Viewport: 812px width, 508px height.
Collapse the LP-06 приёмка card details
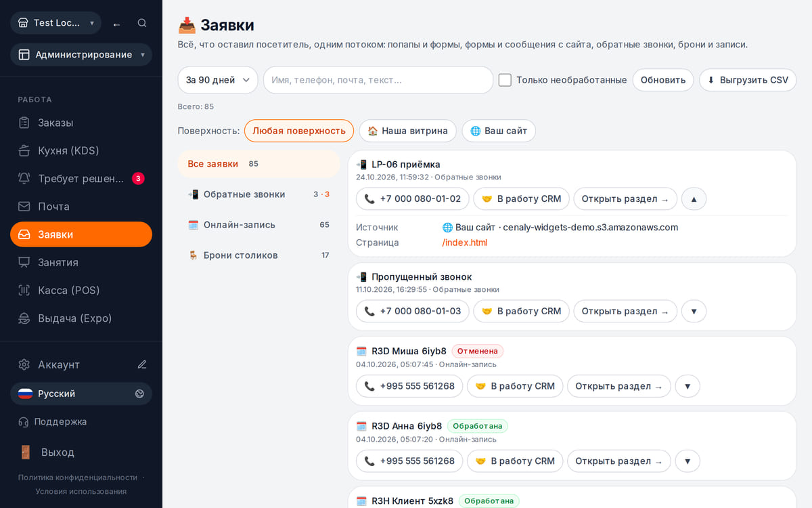point(694,198)
